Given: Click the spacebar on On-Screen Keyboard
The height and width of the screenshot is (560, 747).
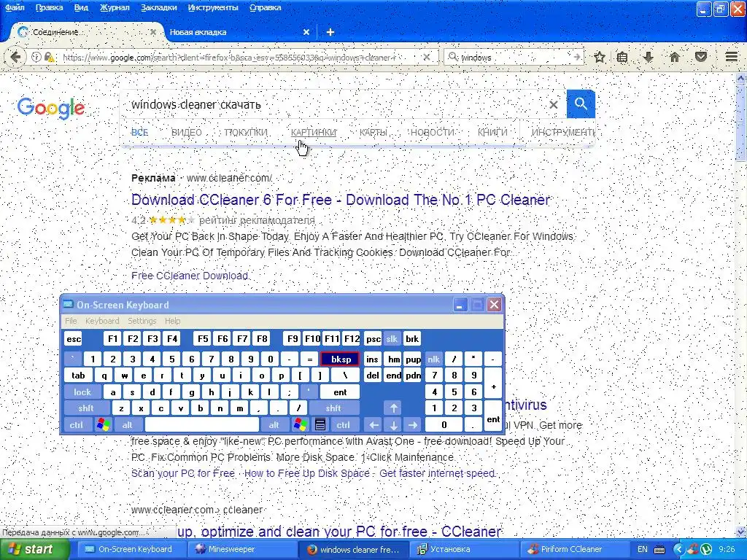Looking at the screenshot, I should [202, 425].
